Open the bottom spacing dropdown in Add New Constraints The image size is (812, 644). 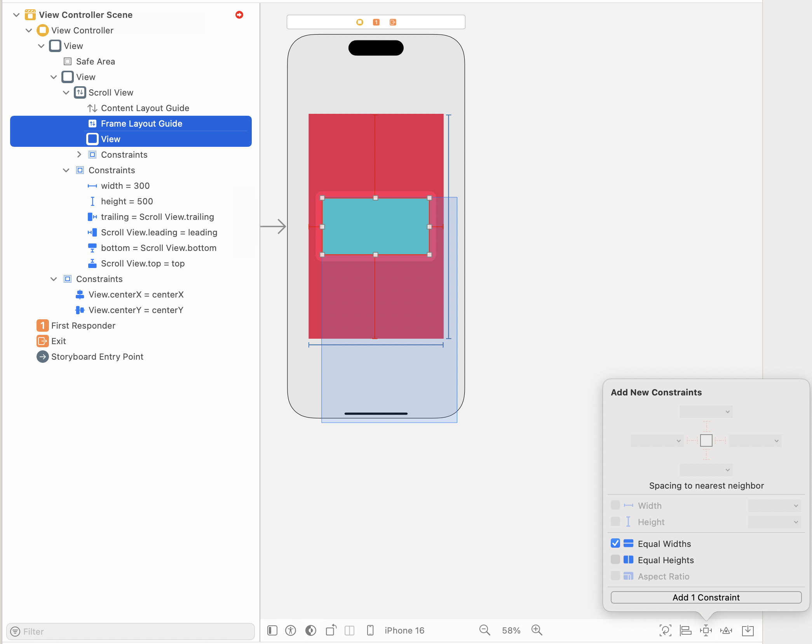click(706, 470)
